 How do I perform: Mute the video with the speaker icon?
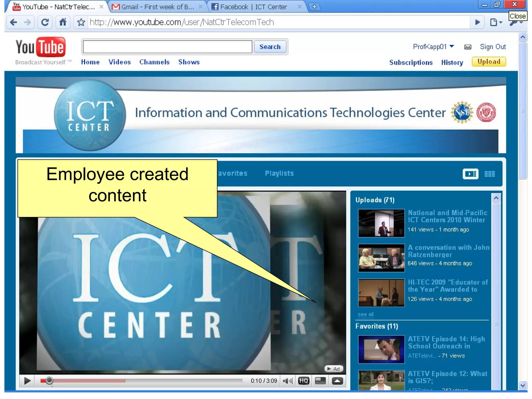(288, 381)
